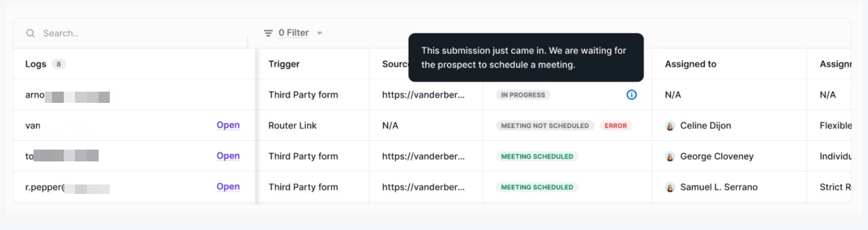Open the 0 Filter menu

293,33
